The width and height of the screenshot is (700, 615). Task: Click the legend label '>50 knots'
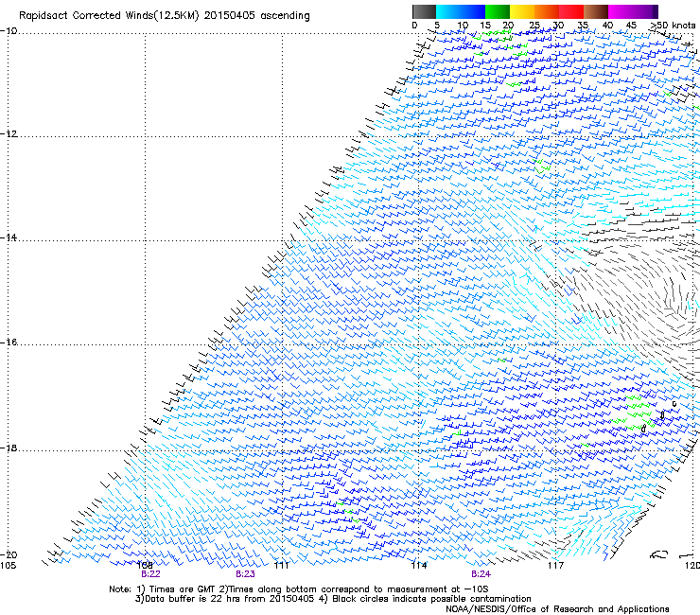[673, 26]
